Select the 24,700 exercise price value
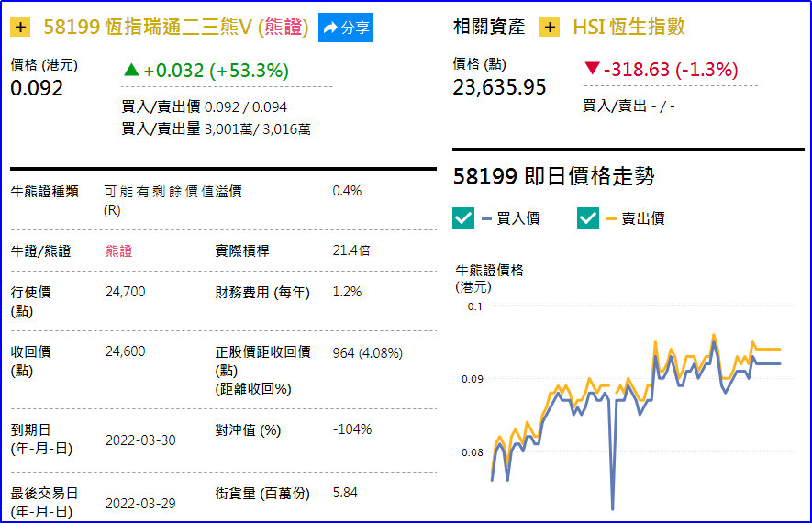The image size is (812, 523). click(126, 292)
